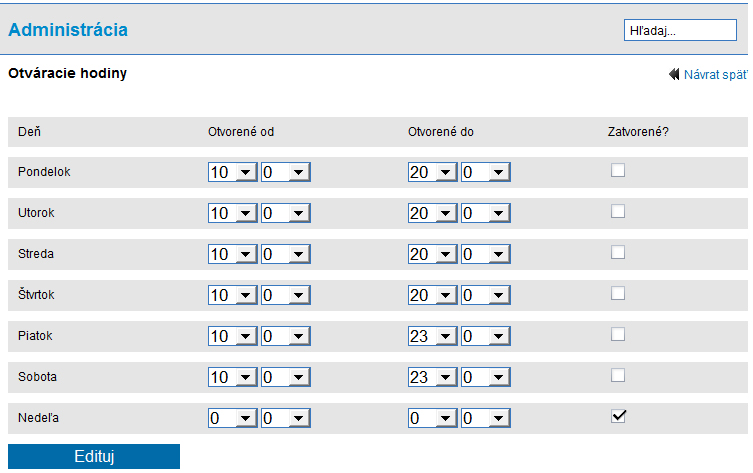Open Streda closing minute dropdown
The width and height of the screenshot is (753, 473).
[x=486, y=254]
